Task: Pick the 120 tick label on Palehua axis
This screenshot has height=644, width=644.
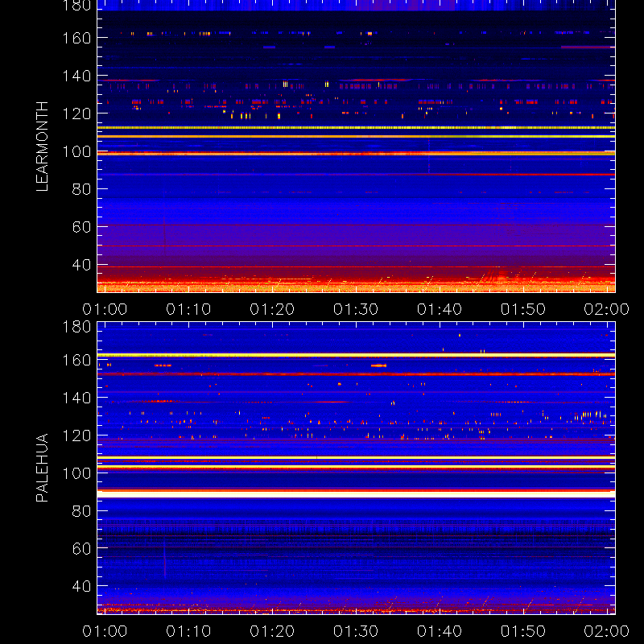Action: (x=76, y=436)
